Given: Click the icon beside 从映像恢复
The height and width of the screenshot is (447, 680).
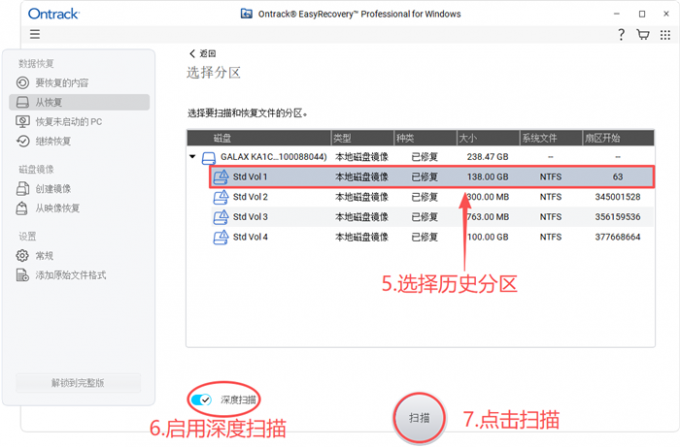Looking at the screenshot, I should click(22, 209).
